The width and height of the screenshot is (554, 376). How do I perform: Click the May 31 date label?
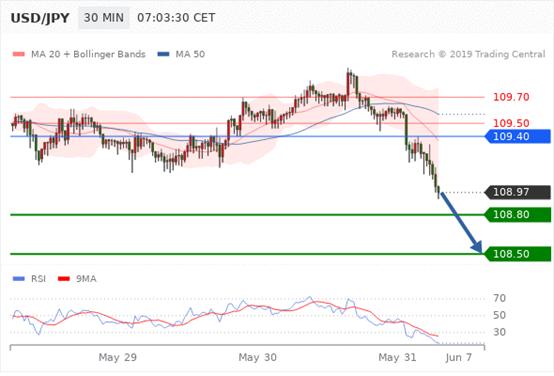point(397,357)
